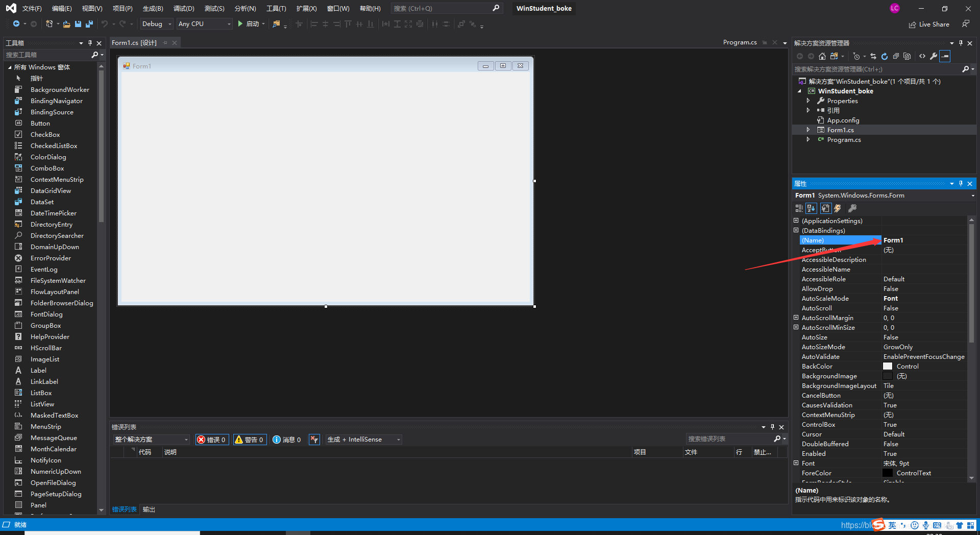This screenshot has width=980, height=535.
Task: Open the Debug configuration dropdown
Action: [157, 24]
